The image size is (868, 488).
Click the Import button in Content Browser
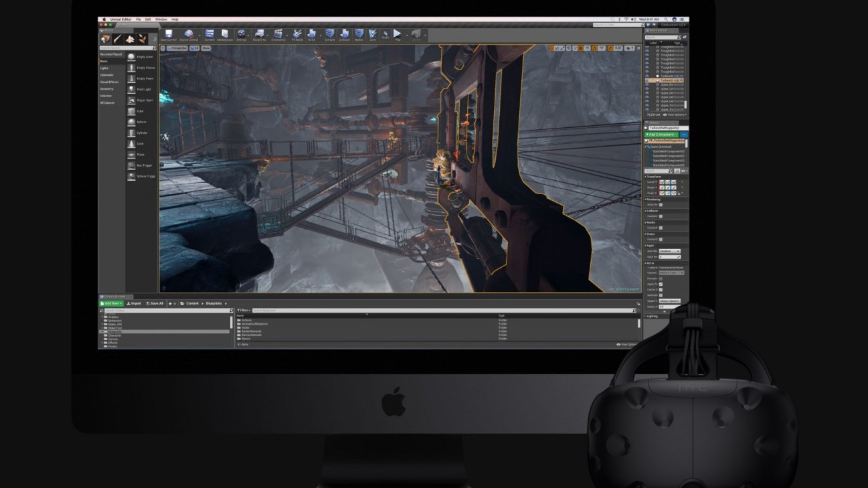coord(134,303)
